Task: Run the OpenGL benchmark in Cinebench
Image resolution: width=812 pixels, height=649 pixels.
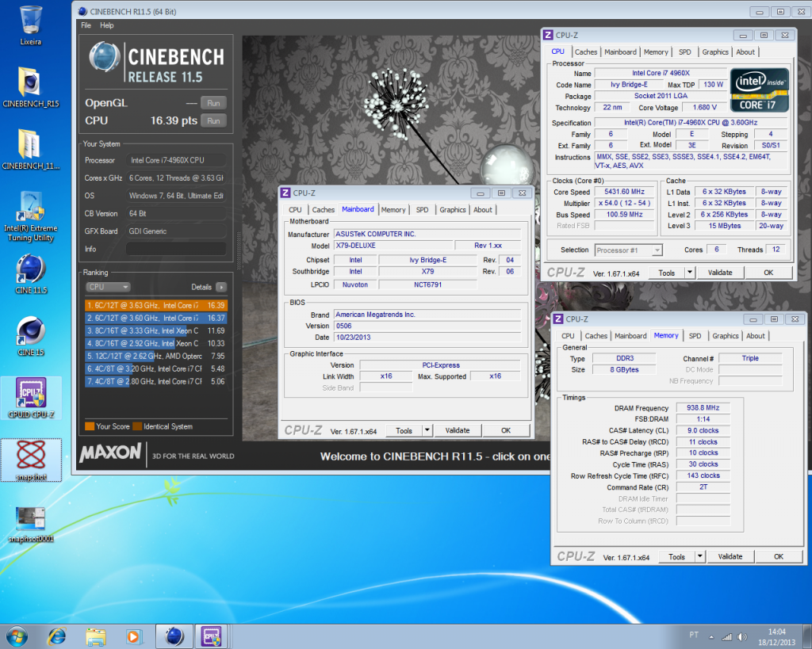Action: pos(213,103)
